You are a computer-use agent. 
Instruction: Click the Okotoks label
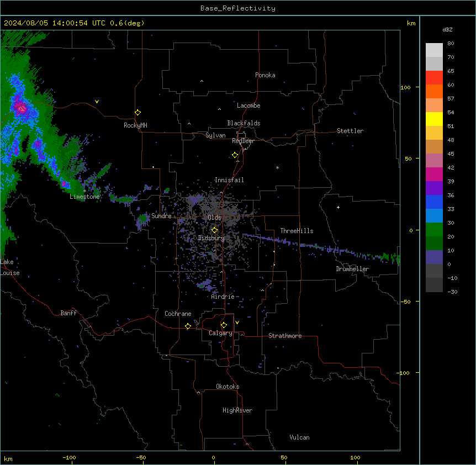pyautogui.click(x=228, y=387)
